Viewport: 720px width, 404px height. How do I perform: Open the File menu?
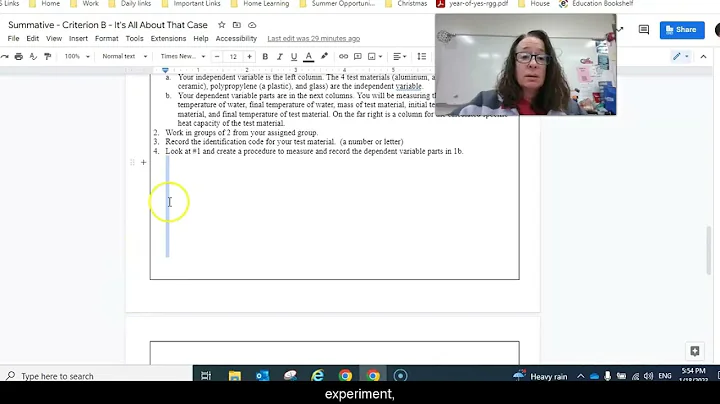[13, 39]
